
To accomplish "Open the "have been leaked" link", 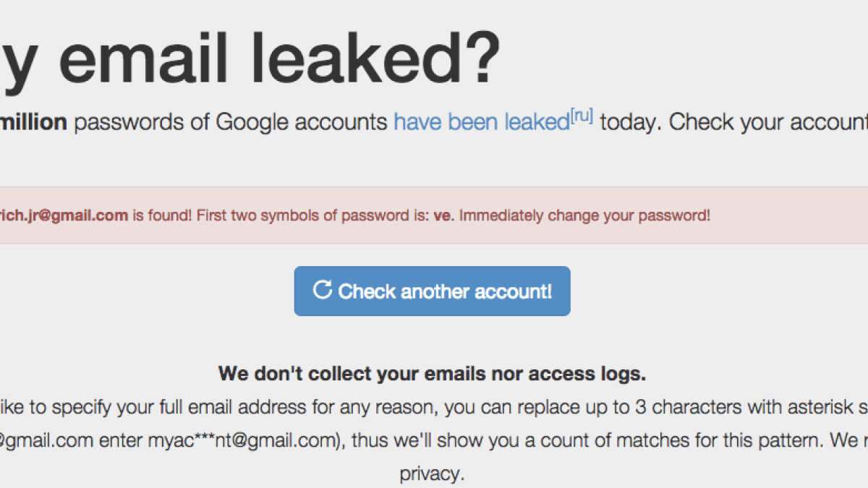I will (x=481, y=122).
